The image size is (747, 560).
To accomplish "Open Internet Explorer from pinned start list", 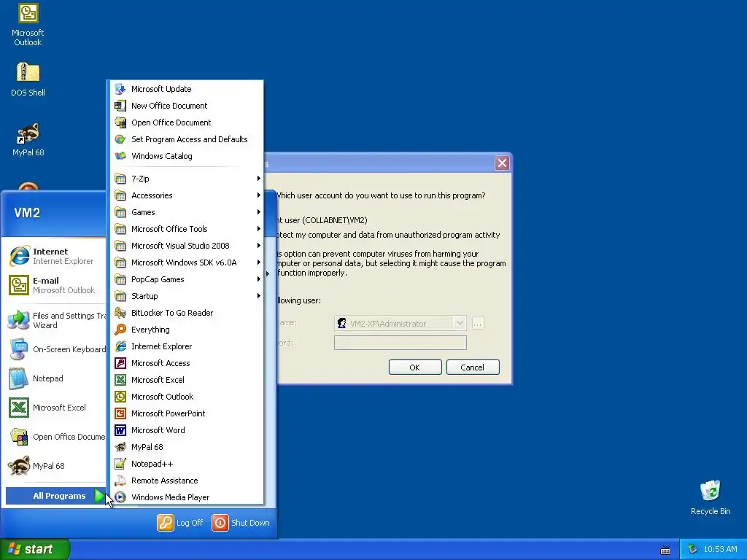I will click(56, 256).
